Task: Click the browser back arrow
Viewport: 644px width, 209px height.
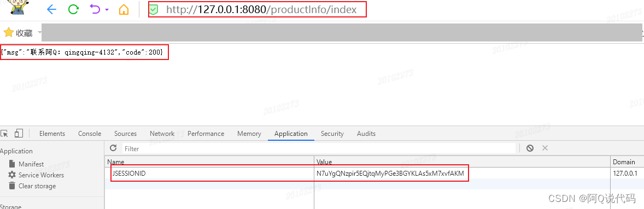Action: (51, 9)
